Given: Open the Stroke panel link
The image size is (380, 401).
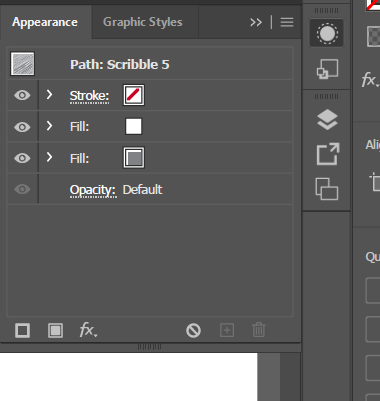Looking at the screenshot, I should coord(89,96).
